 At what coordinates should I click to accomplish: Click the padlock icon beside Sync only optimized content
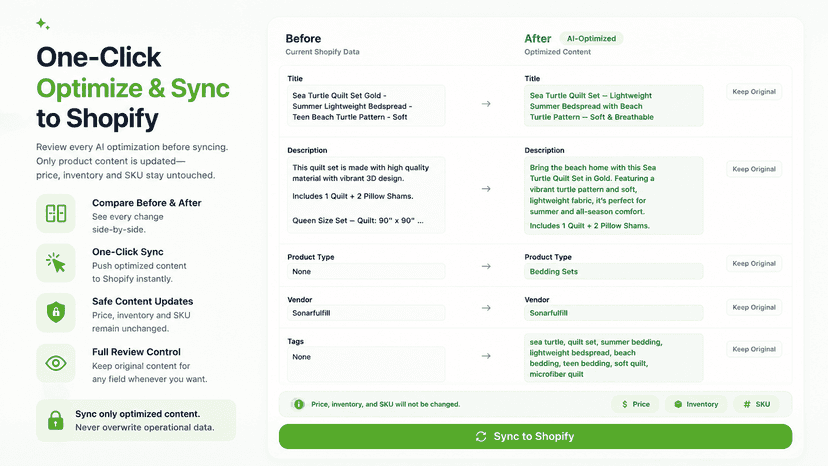55,421
